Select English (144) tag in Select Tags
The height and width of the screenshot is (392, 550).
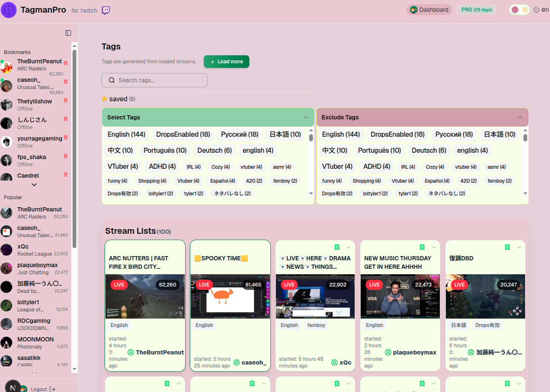pyautogui.click(x=127, y=134)
